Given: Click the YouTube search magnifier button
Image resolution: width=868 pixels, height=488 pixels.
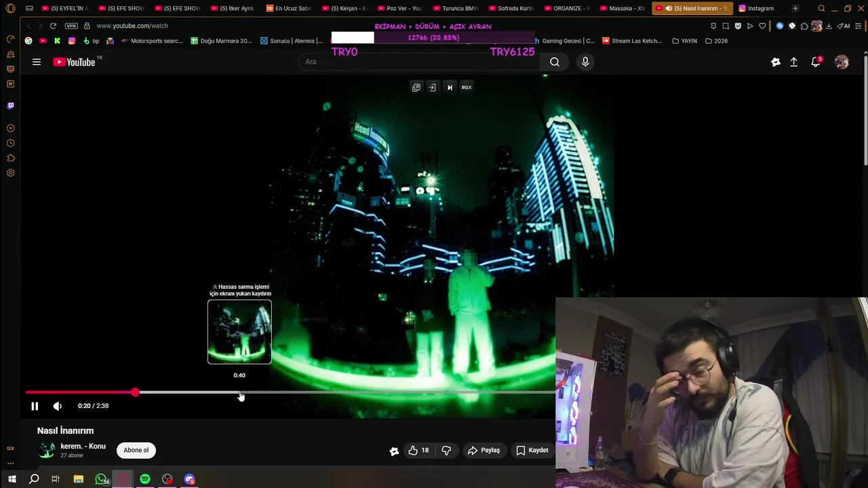Looking at the screenshot, I should (x=555, y=62).
